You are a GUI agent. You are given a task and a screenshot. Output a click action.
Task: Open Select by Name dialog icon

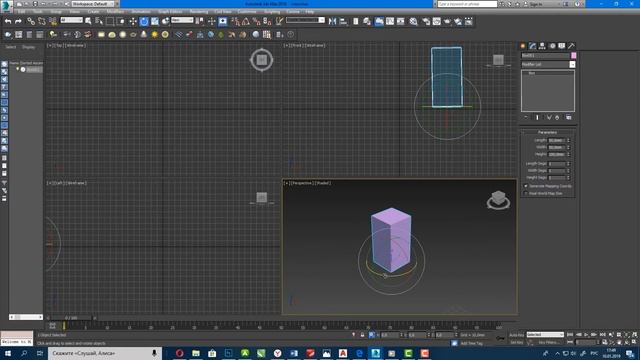(x=99, y=21)
